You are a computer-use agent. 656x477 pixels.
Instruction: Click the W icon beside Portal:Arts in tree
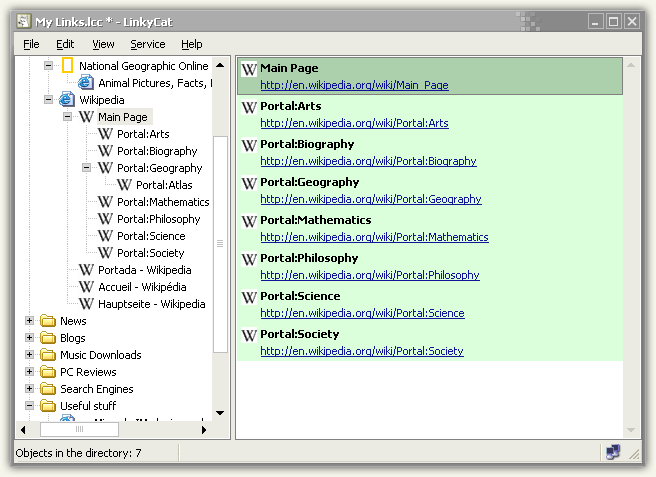105,134
